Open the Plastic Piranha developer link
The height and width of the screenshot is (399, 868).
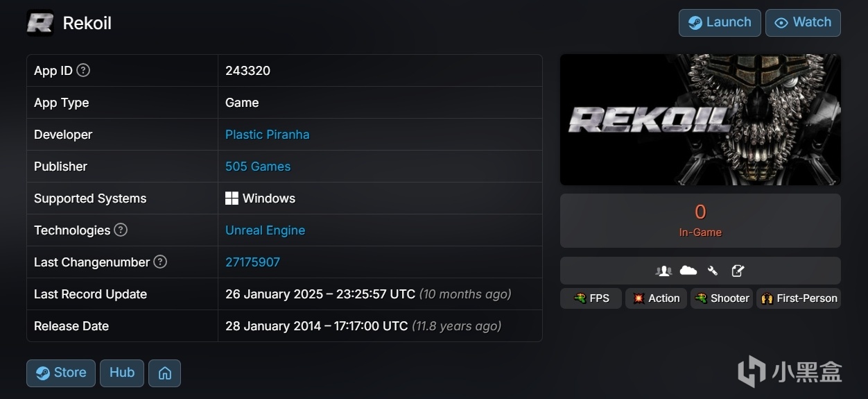(267, 135)
